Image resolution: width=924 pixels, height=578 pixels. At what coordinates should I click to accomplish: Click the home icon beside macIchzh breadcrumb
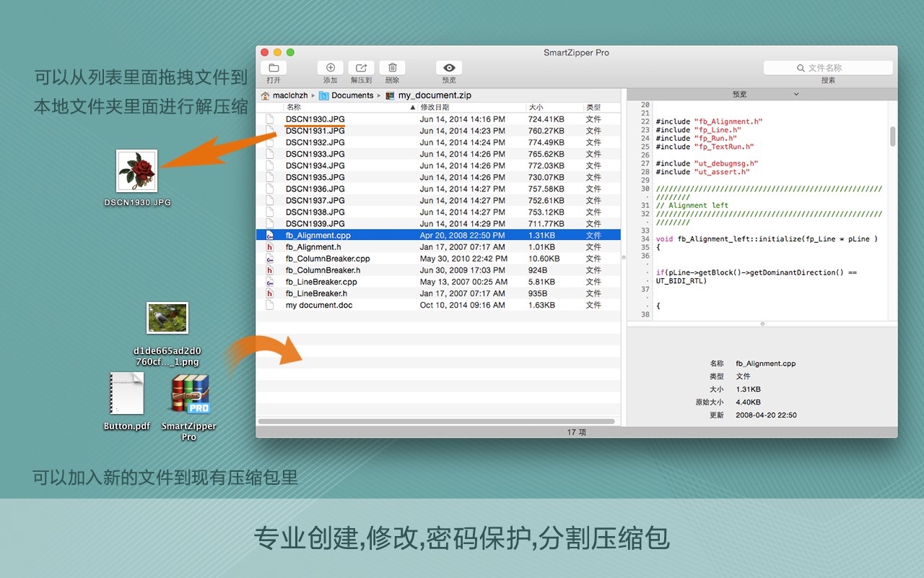pos(264,95)
